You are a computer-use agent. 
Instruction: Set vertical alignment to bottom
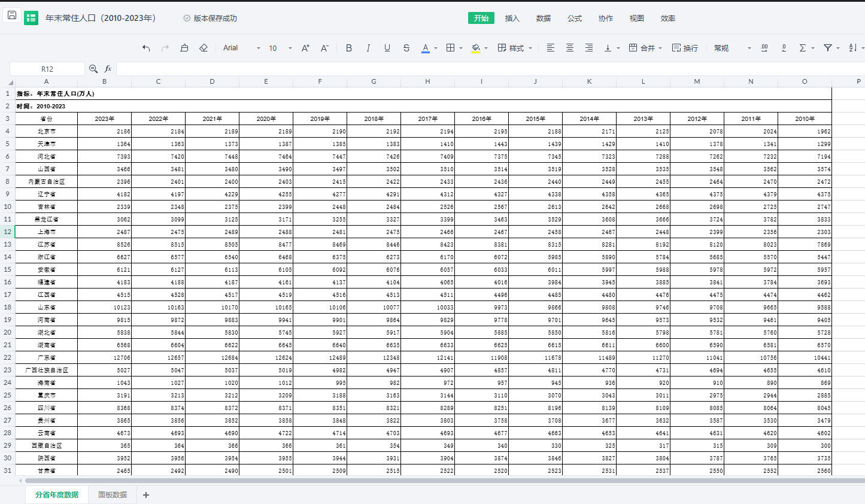[608, 48]
